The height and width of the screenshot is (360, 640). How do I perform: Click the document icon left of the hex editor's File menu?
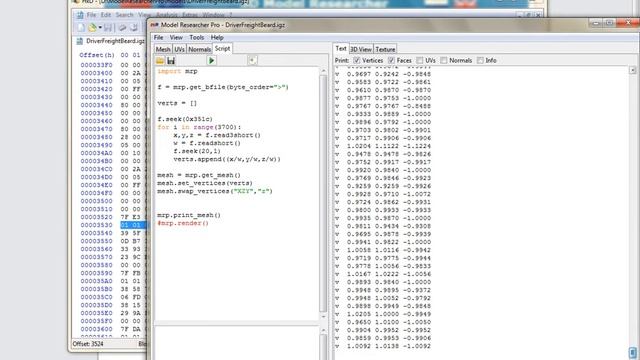point(80,15)
